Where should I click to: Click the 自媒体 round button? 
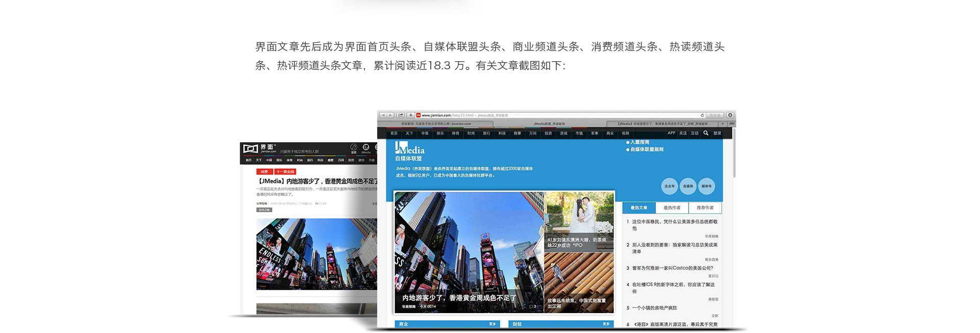[x=688, y=186]
